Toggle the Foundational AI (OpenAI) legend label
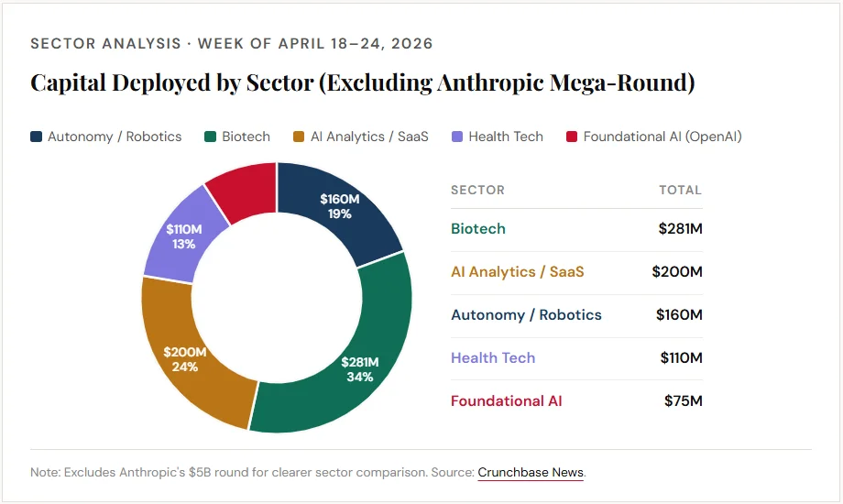 point(662,137)
